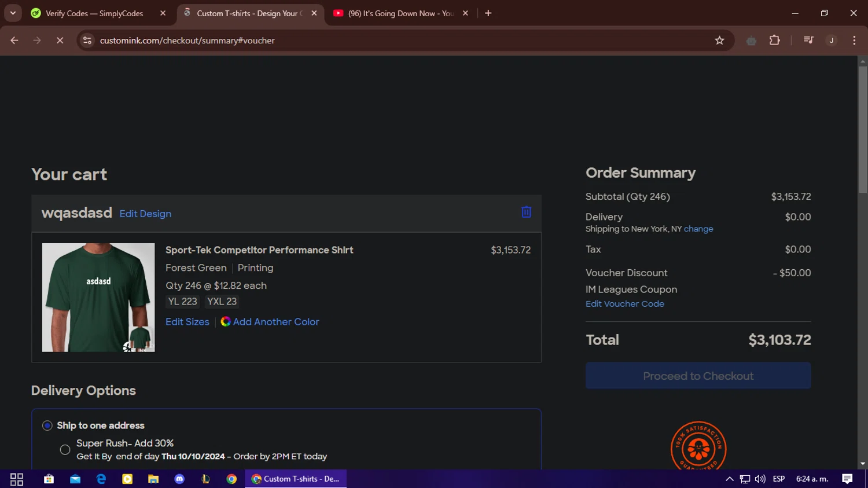Click the IM Leagues Coupon text
The height and width of the screenshot is (488, 868).
click(x=631, y=289)
